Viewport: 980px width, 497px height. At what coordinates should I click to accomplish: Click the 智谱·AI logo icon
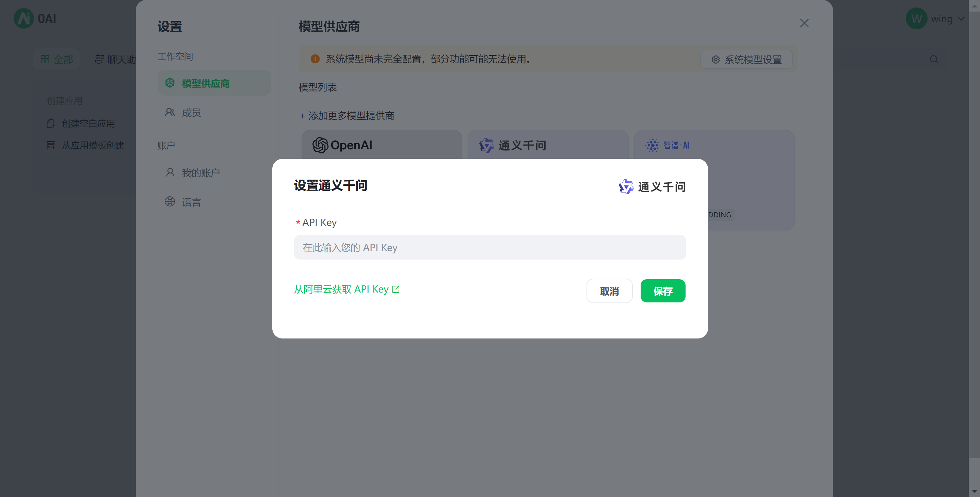point(653,145)
